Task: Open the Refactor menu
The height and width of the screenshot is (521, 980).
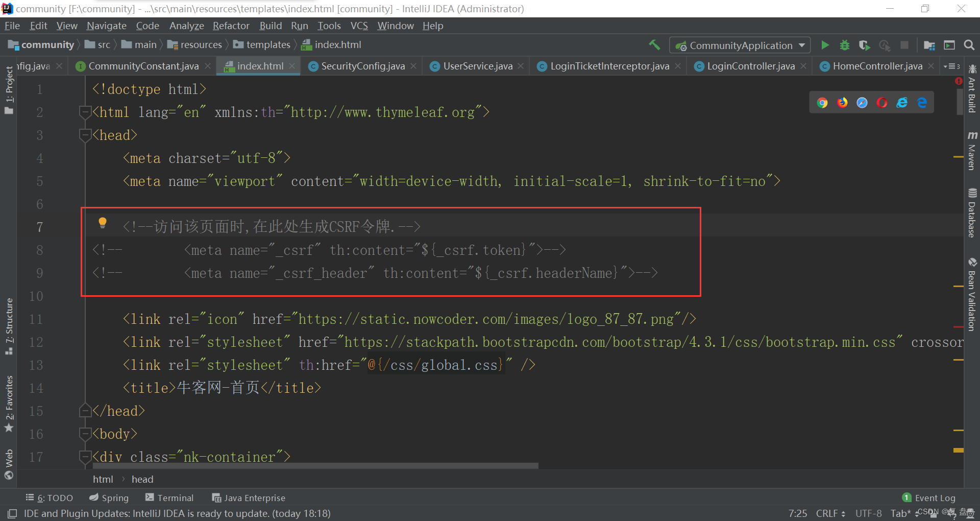Action: tap(231, 26)
